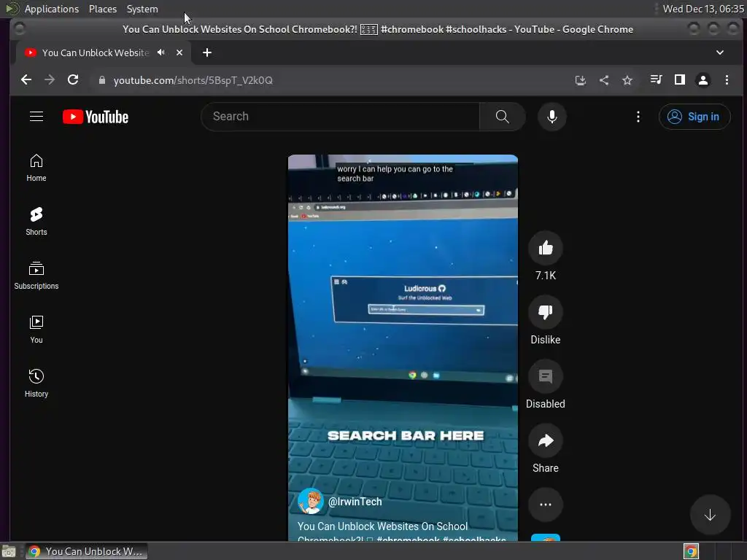Close the YouTube tab
This screenshot has height=560, width=747.
click(x=179, y=52)
